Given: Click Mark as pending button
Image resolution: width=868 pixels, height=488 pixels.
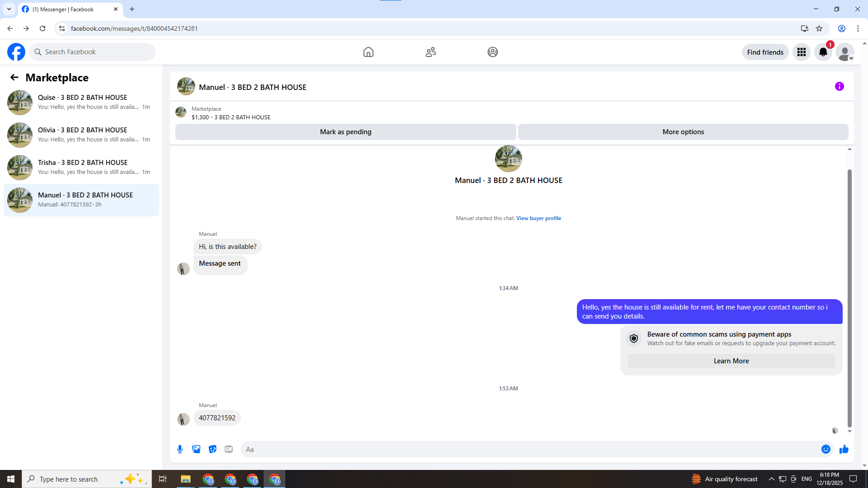Looking at the screenshot, I should coord(346,132).
